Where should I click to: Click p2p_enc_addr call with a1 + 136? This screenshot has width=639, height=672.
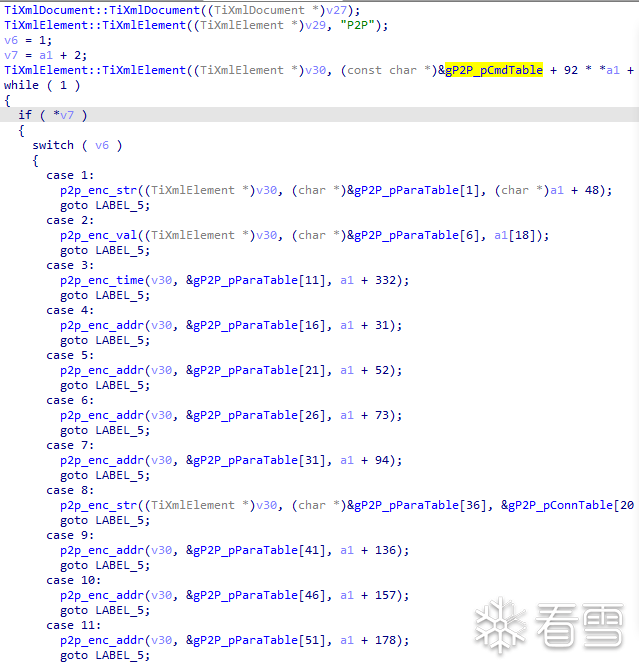point(102,550)
